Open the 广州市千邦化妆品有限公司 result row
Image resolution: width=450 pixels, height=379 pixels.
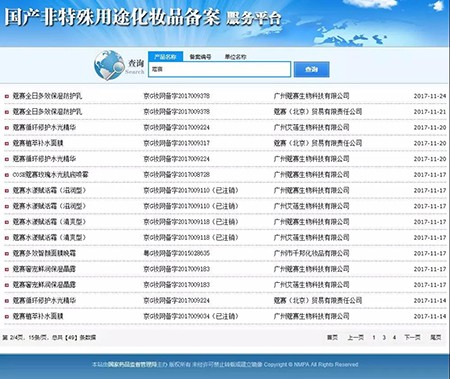coord(225,253)
